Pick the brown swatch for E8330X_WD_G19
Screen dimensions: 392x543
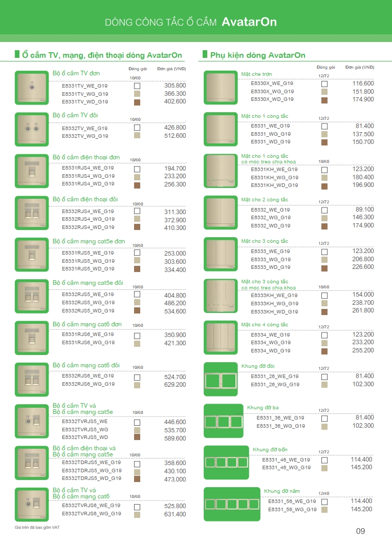pos(324,100)
